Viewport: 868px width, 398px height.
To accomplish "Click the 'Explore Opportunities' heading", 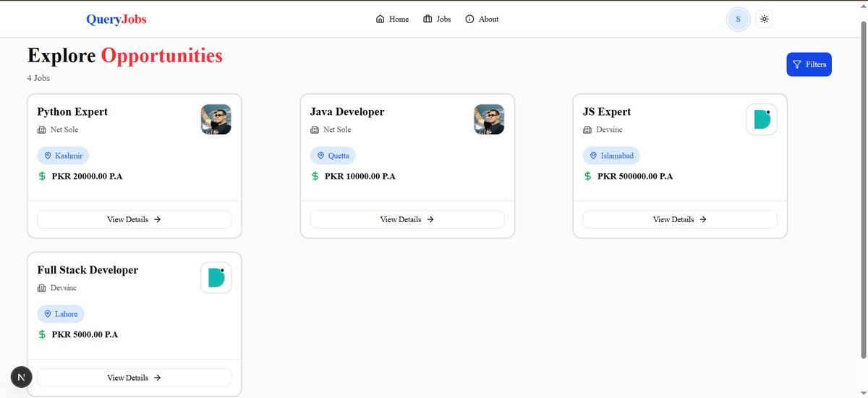I will 125,55.
